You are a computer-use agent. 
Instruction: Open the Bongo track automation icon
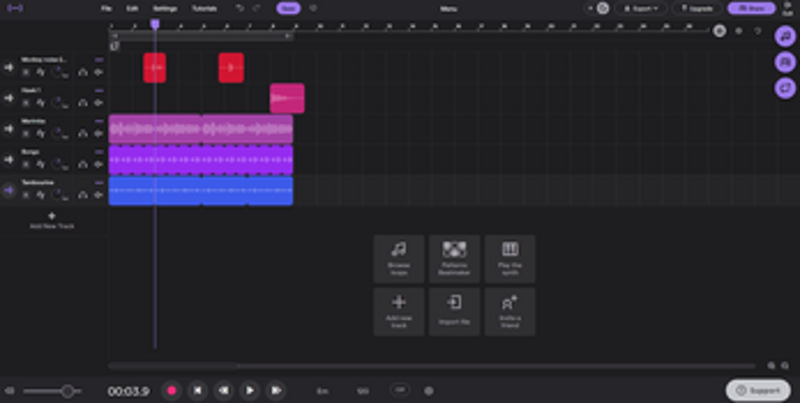pyautogui.click(x=41, y=164)
